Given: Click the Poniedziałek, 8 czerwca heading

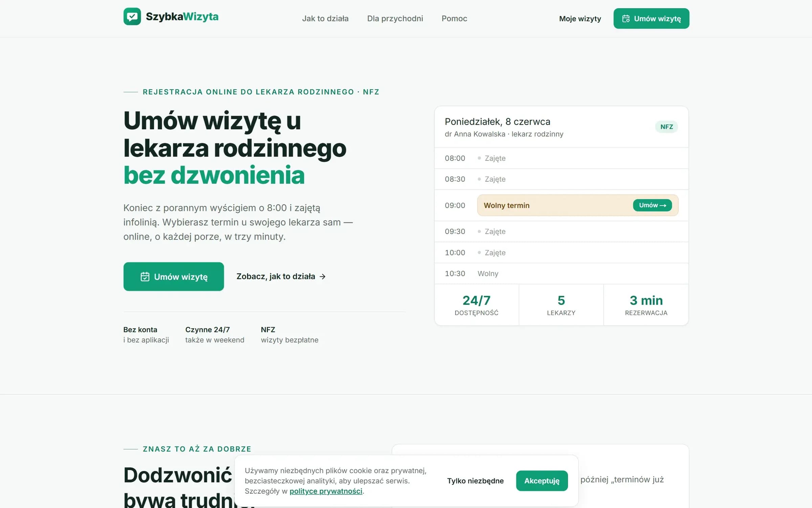Looking at the screenshot, I should 497,122.
